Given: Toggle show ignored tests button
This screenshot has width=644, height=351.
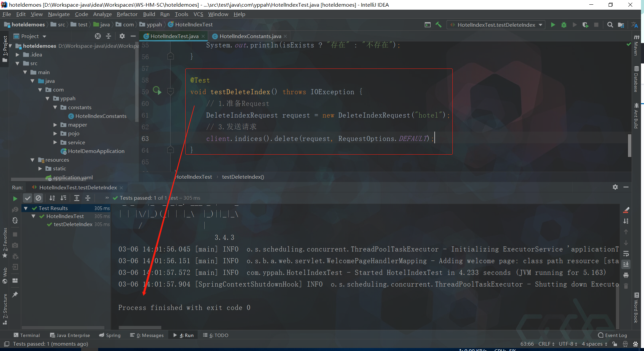Looking at the screenshot, I should pos(38,198).
